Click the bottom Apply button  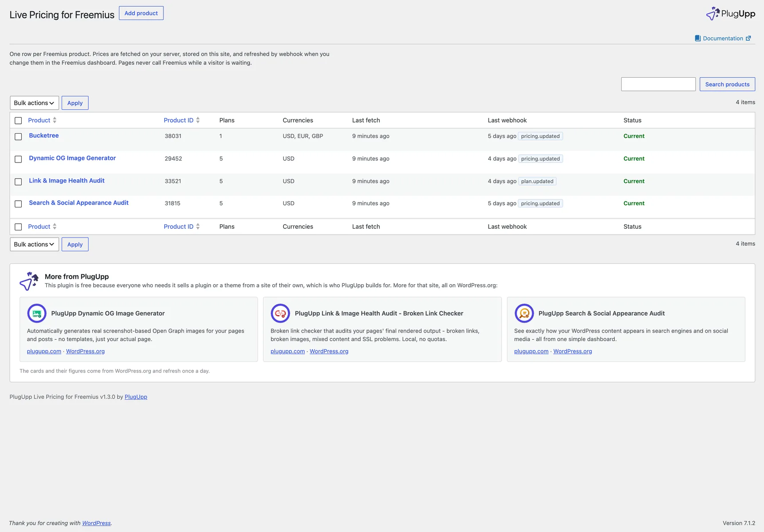(75, 244)
